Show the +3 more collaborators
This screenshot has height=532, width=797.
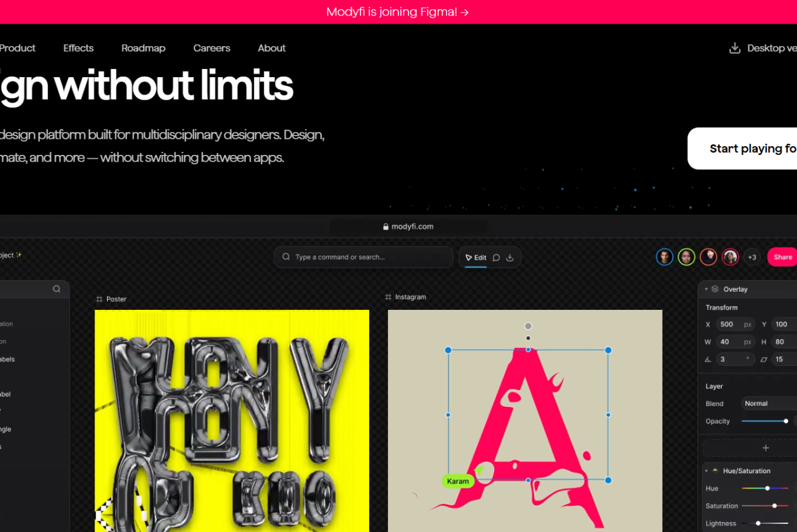coord(752,257)
